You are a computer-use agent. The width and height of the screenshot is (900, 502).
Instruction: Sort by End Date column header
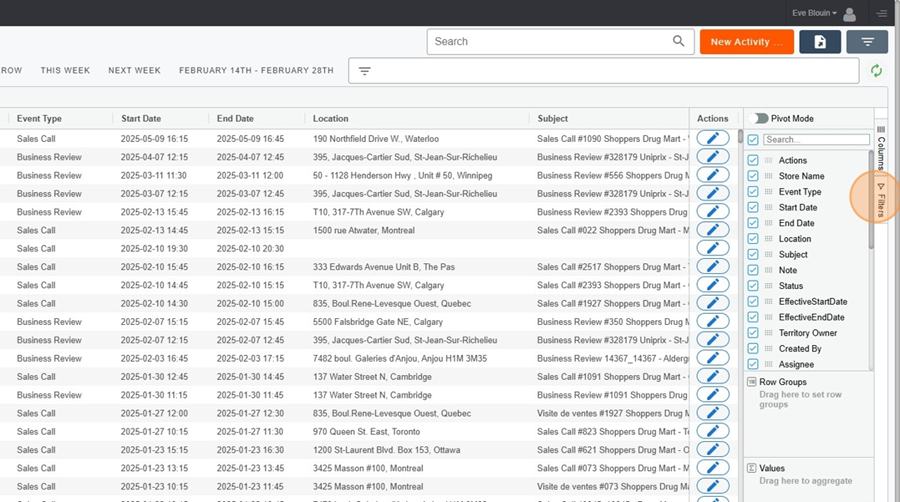[x=235, y=118]
